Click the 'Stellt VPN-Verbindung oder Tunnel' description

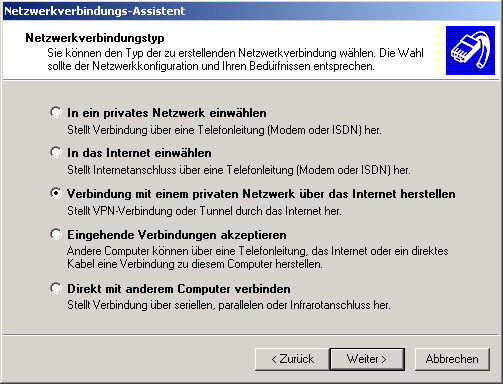coord(204,211)
